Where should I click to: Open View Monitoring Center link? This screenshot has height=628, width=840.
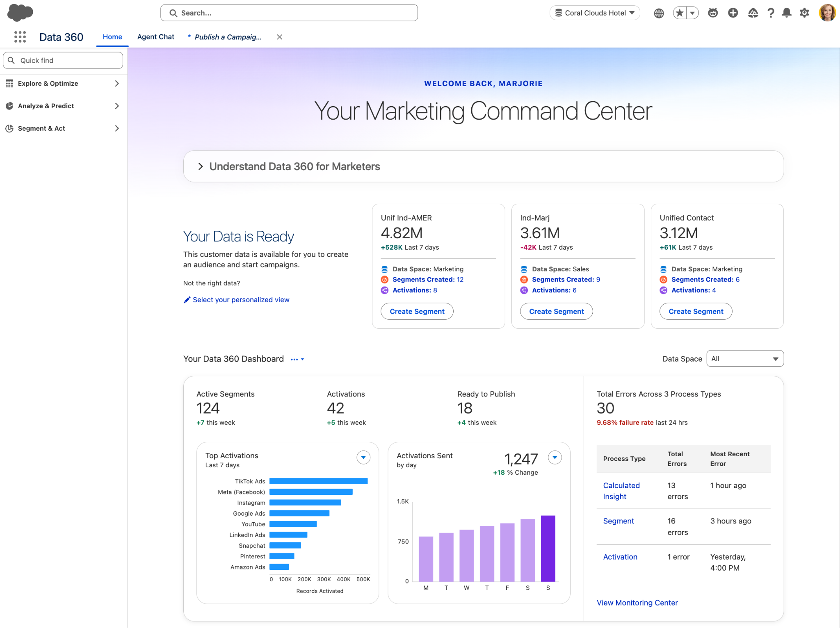[x=637, y=603]
